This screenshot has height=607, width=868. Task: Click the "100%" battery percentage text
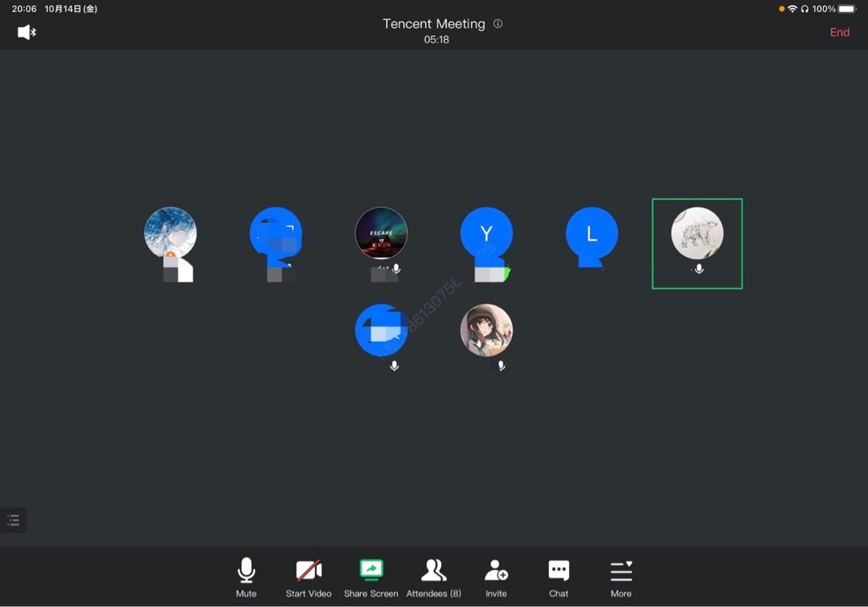(x=824, y=9)
